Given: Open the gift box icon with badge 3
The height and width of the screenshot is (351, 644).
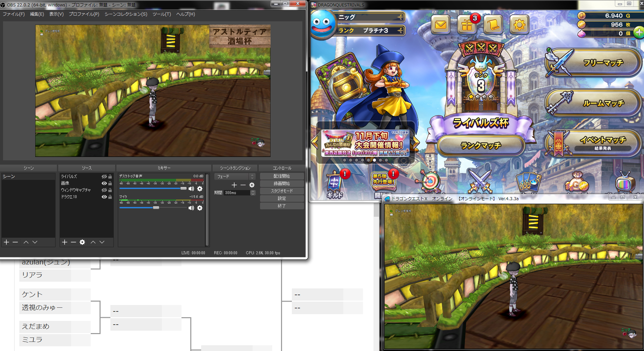Looking at the screenshot, I should (x=467, y=24).
